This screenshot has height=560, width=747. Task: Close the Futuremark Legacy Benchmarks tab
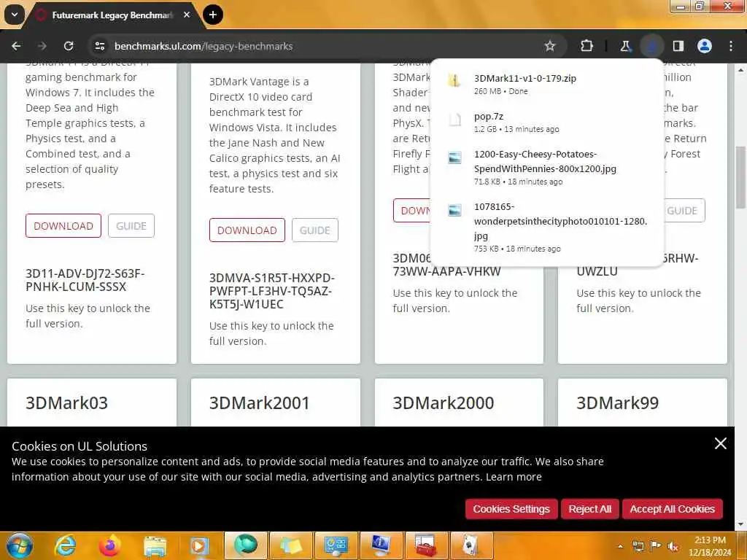pyautogui.click(x=187, y=15)
